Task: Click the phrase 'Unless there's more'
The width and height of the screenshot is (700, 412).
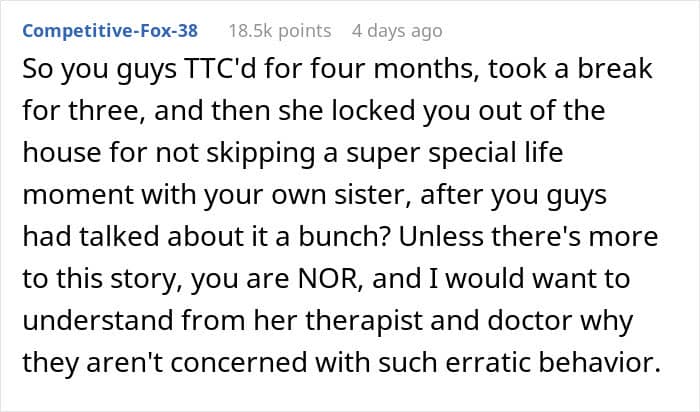Action: tap(529, 236)
